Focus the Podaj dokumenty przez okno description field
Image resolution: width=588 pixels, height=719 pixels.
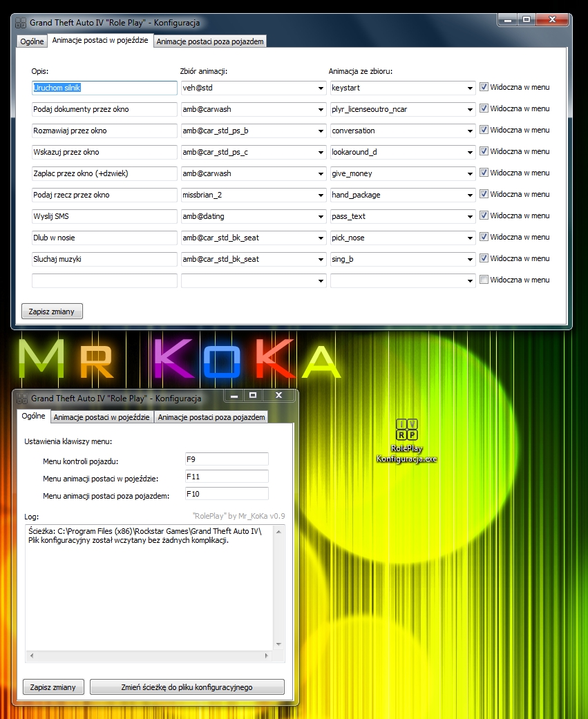click(104, 110)
